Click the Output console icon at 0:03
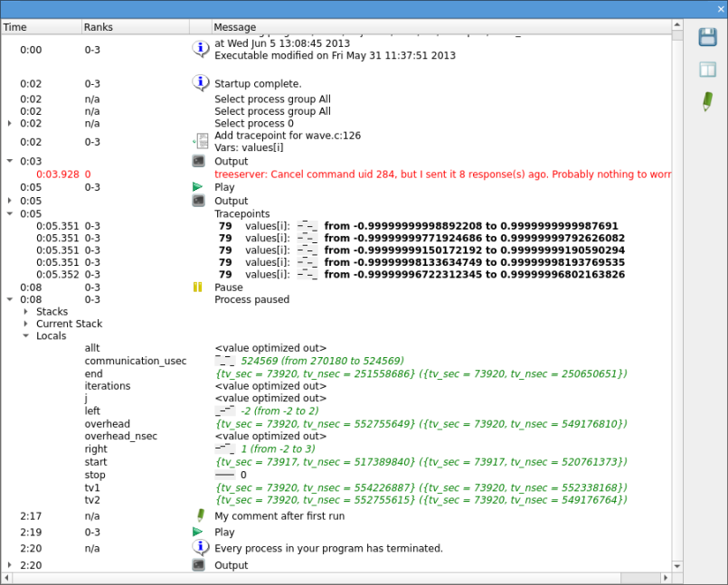The width and height of the screenshot is (728, 585). pyautogui.click(x=199, y=161)
